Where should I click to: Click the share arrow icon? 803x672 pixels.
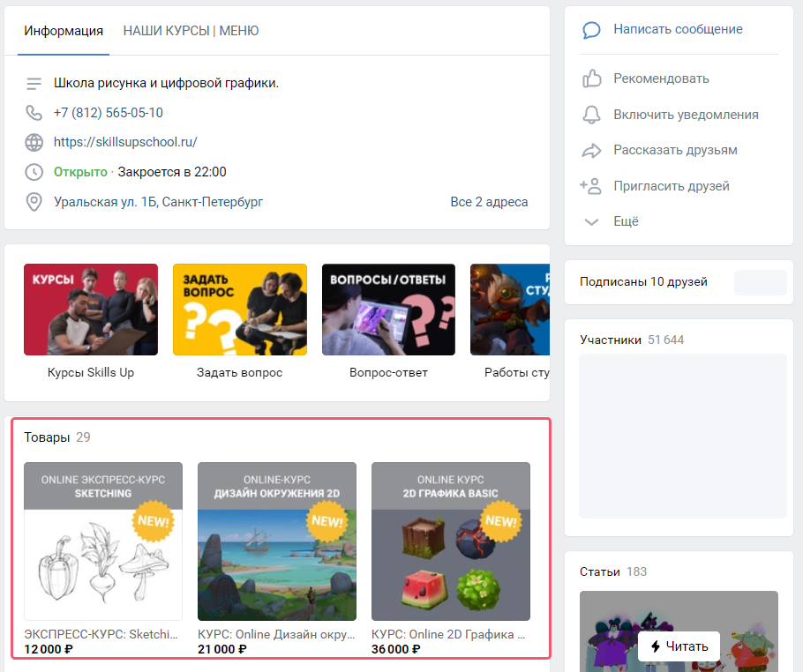pyautogui.click(x=591, y=151)
